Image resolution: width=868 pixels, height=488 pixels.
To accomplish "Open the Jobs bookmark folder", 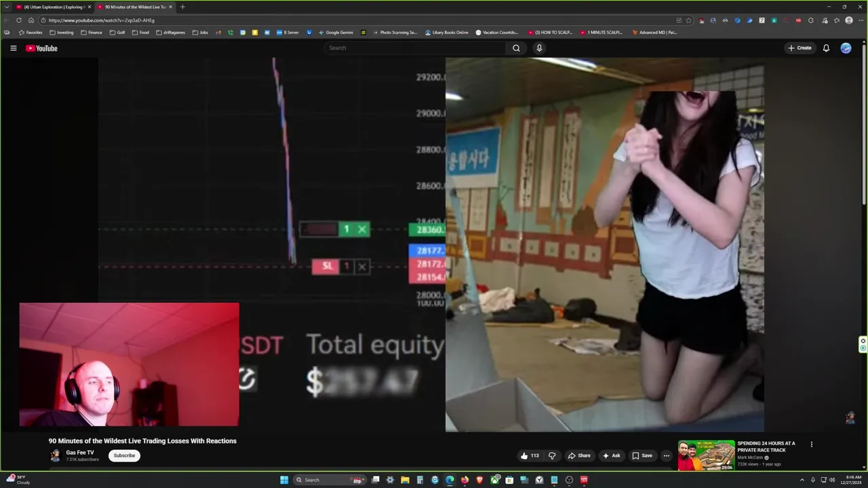I will point(200,33).
